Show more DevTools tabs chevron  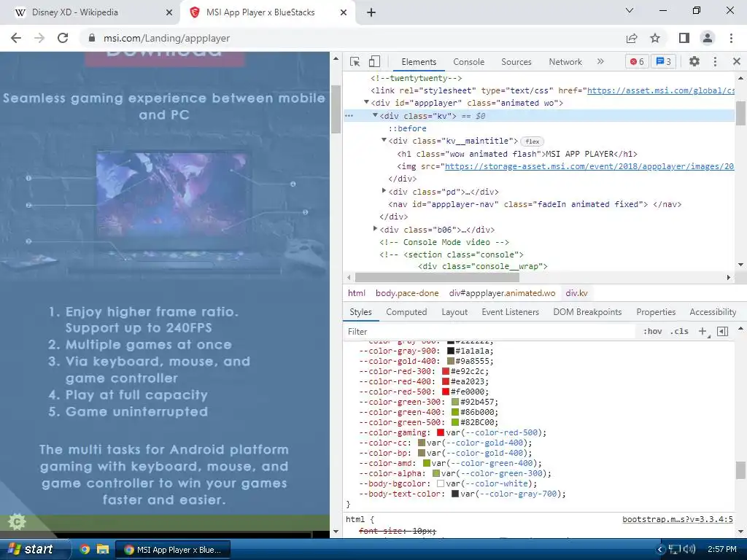tap(600, 61)
